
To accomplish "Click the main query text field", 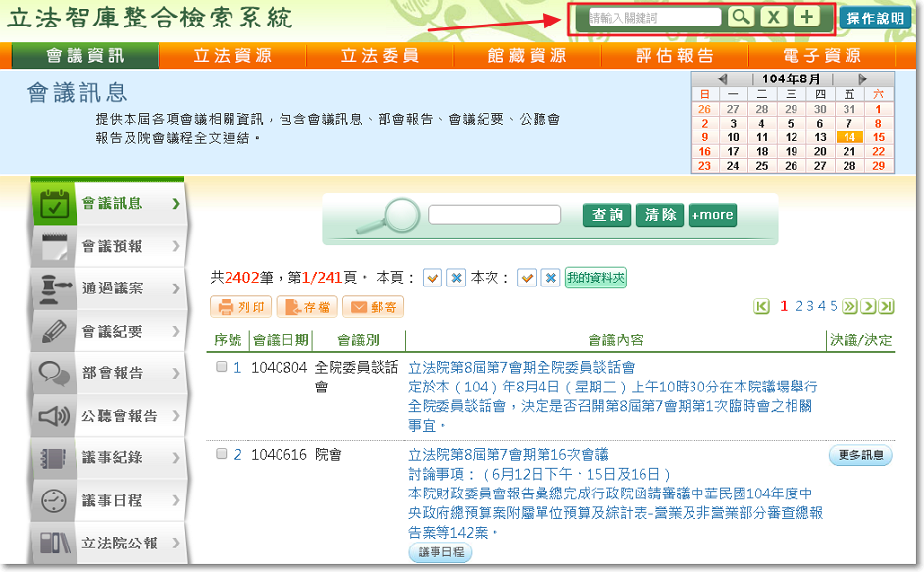I will tap(494, 215).
